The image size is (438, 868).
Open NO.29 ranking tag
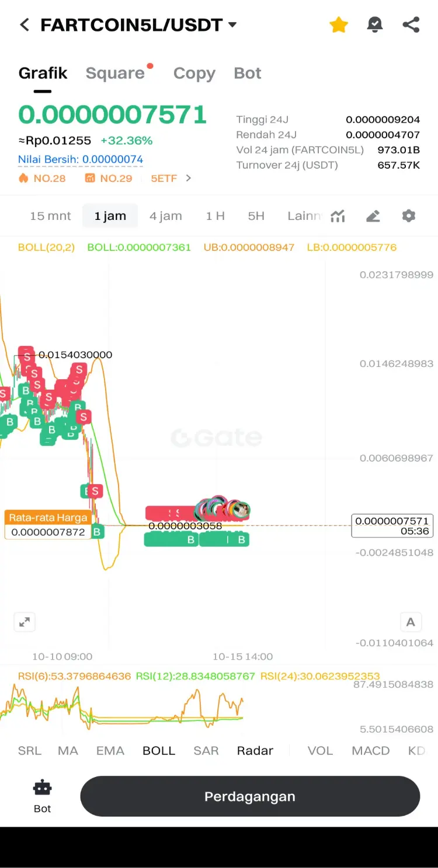109,178
